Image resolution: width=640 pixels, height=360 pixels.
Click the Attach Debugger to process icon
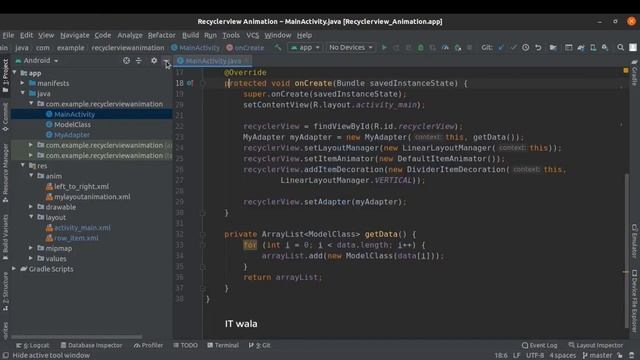pyautogui.click(x=458, y=48)
